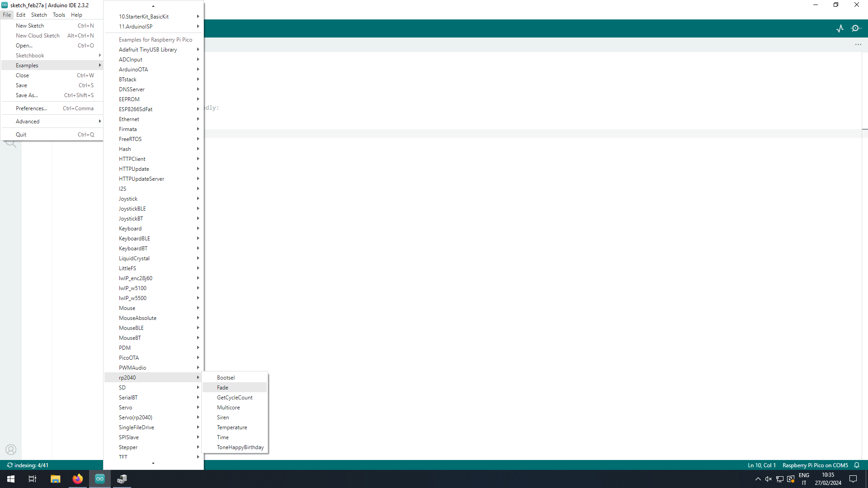Viewport: 868px width, 488px height.
Task: Open the Multicore example sketch
Action: click(x=235, y=408)
